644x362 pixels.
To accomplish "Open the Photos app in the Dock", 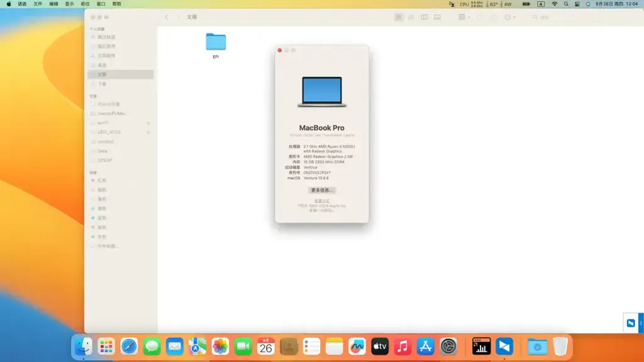I will point(220,347).
